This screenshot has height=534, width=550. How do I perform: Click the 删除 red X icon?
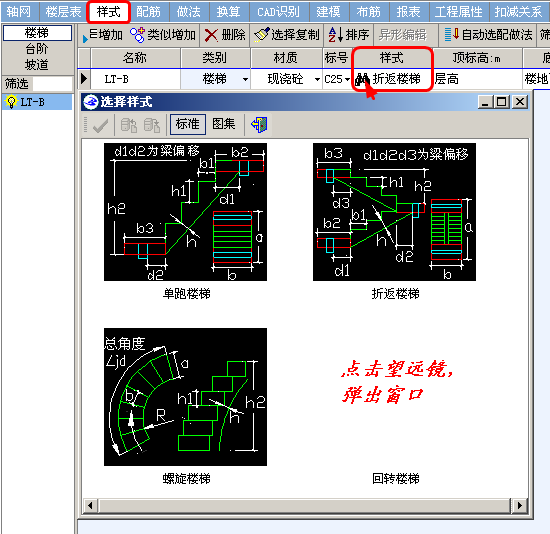(x=211, y=35)
